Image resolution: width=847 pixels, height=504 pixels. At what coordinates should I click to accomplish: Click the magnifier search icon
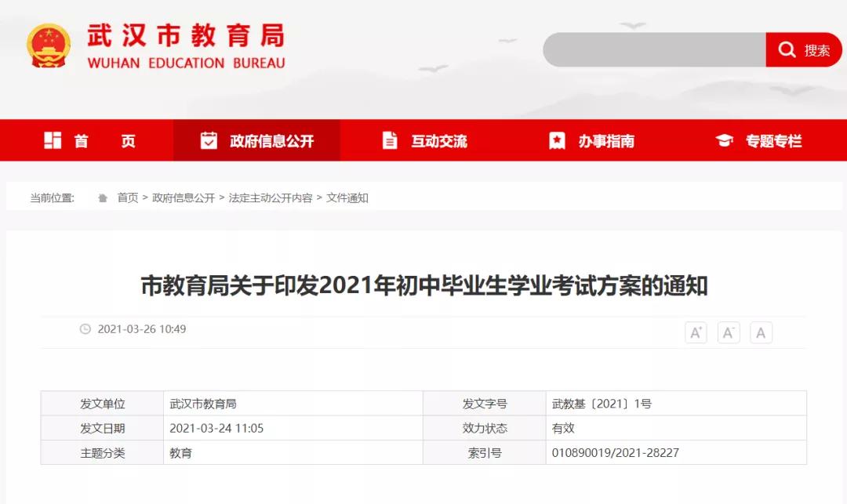coord(787,49)
